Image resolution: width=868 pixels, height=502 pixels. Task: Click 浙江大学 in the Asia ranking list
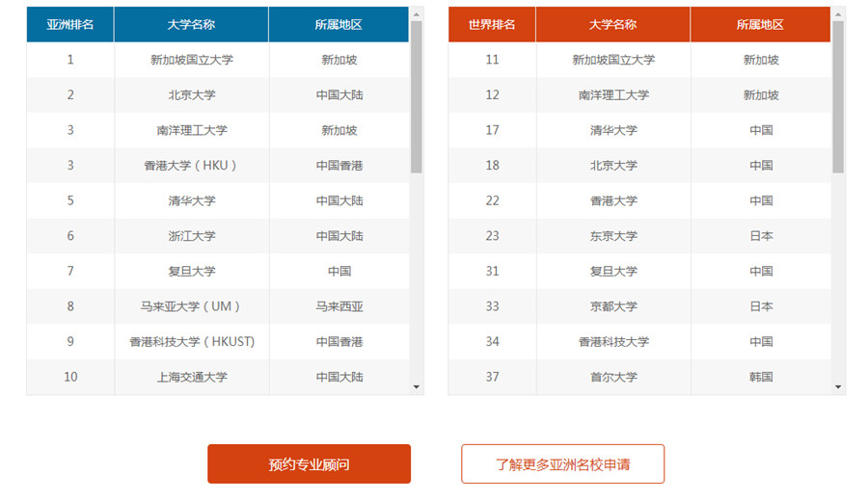(x=191, y=236)
